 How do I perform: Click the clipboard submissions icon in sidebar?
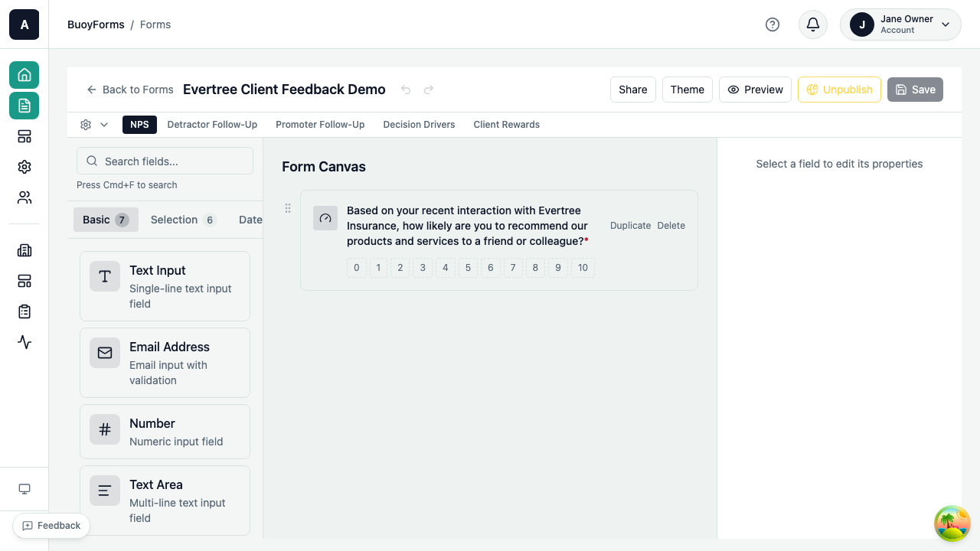click(x=24, y=311)
